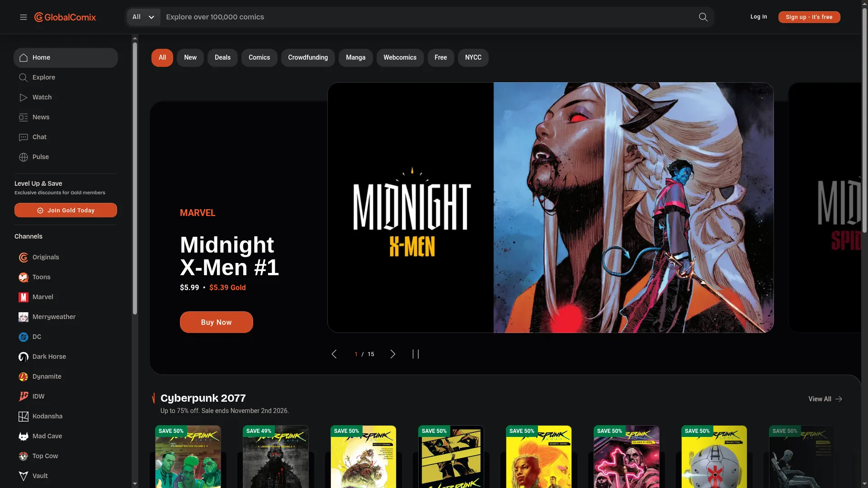Open the All search category dropdown
This screenshot has height=488, width=868.
point(143,17)
